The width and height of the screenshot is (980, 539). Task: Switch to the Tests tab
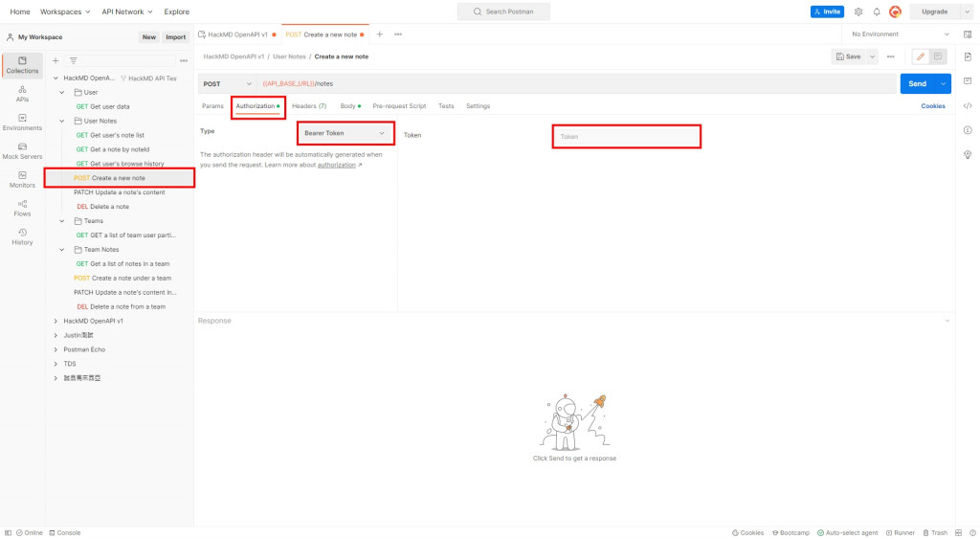(446, 106)
